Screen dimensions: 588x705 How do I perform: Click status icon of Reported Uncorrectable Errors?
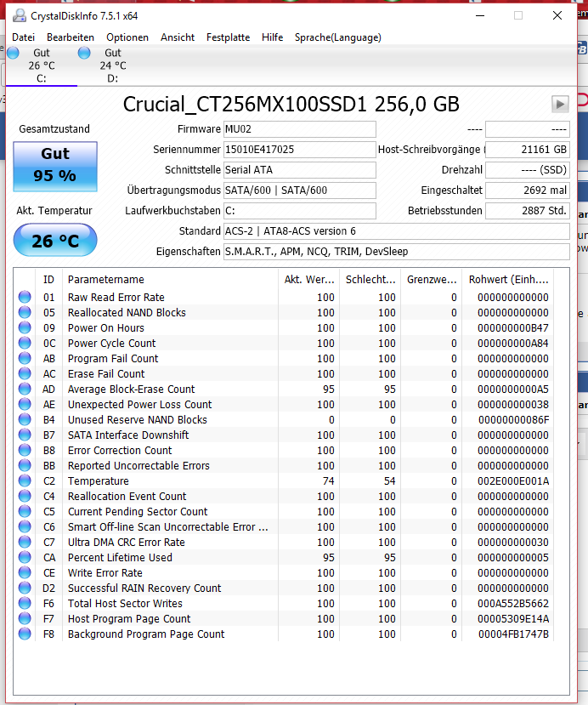pos(25,465)
